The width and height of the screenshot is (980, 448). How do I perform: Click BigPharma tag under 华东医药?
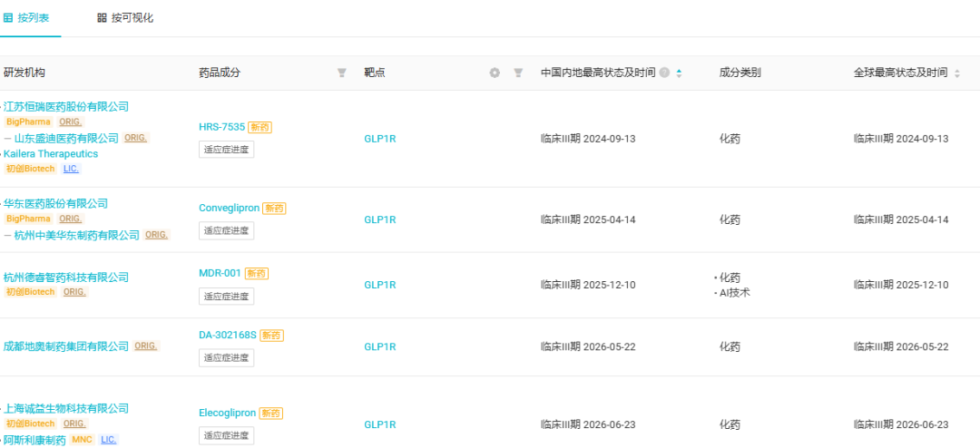click(29, 219)
